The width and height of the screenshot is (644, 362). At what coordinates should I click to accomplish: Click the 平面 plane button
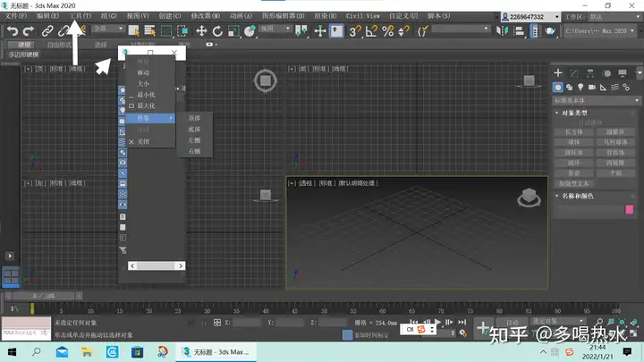click(x=615, y=173)
